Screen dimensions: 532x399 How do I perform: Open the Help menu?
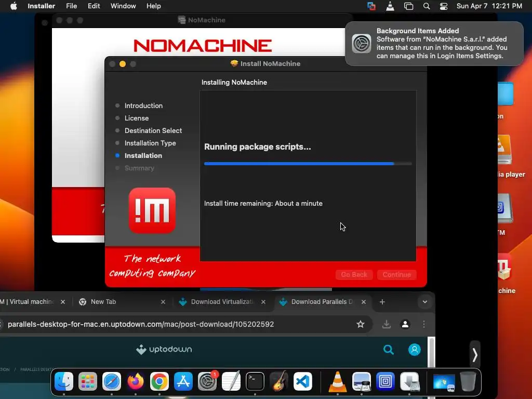coord(153,6)
